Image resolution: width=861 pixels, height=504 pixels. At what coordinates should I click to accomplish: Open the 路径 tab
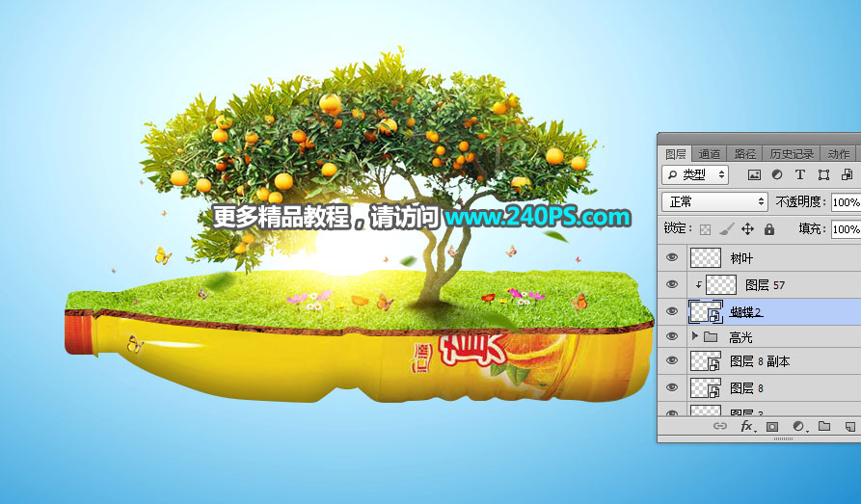click(x=744, y=154)
